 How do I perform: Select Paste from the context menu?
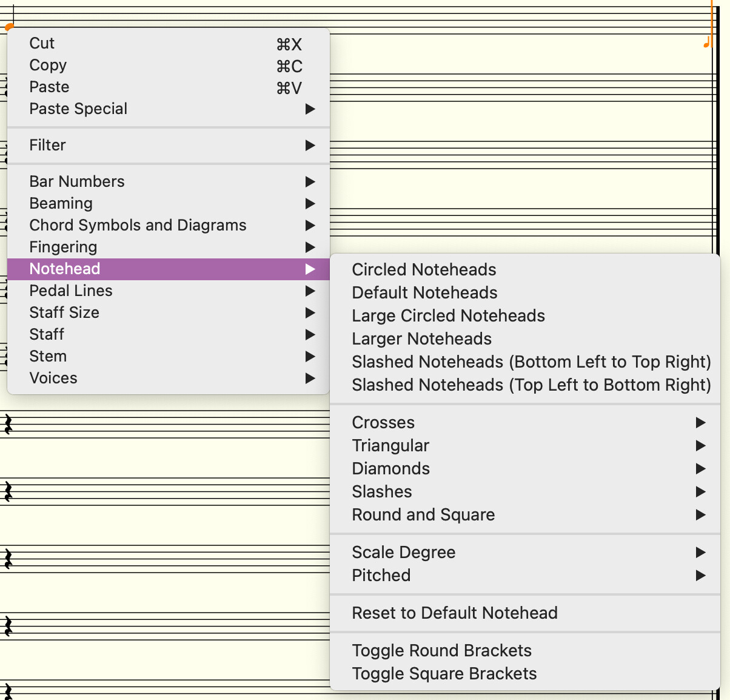(x=49, y=87)
